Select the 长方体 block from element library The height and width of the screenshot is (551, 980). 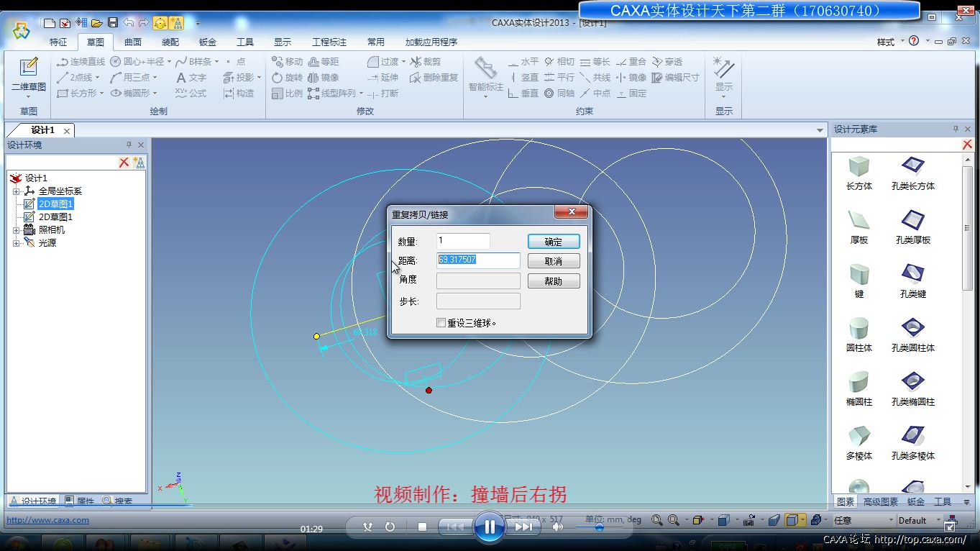click(858, 172)
